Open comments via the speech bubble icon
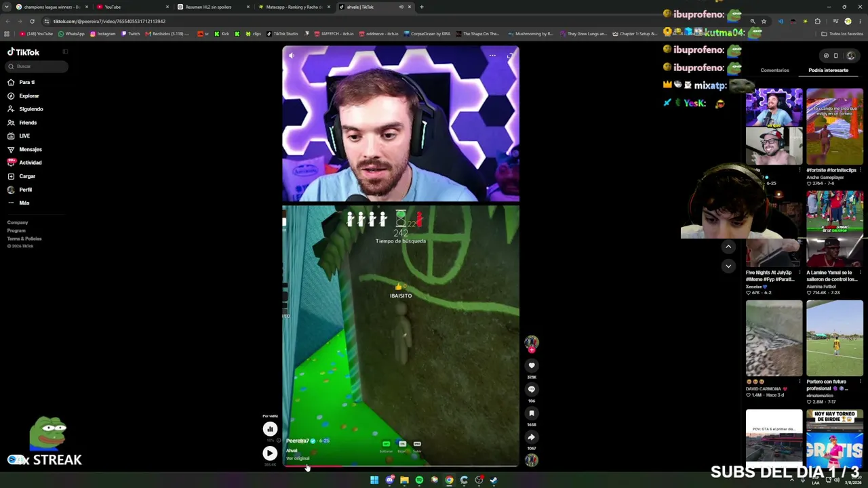 [x=532, y=389]
